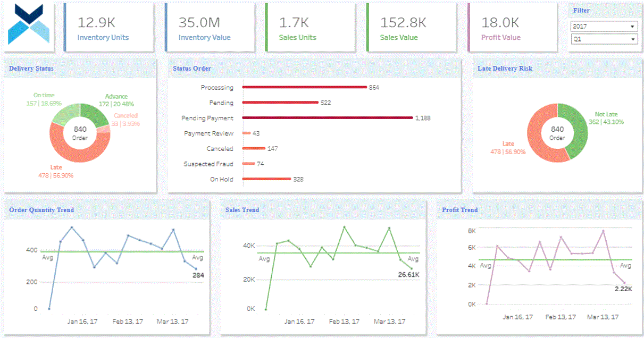Click the 152.8K Sales Value figure
The width and height of the screenshot is (644, 338).
(403, 22)
